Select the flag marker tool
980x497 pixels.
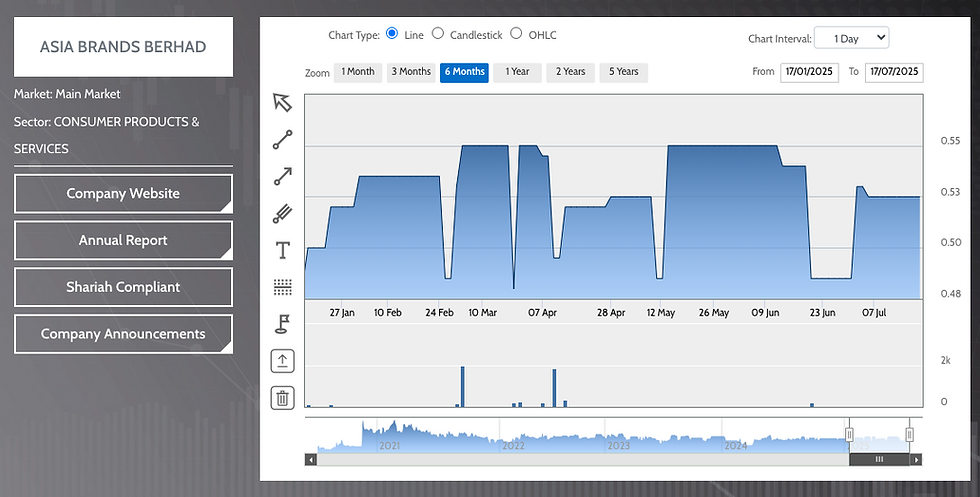[x=282, y=324]
